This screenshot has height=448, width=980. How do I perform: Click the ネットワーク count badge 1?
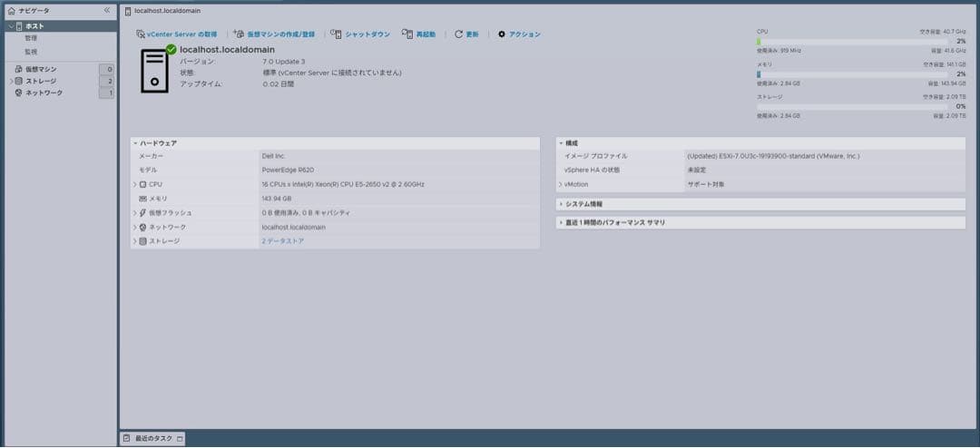click(107, 93)
